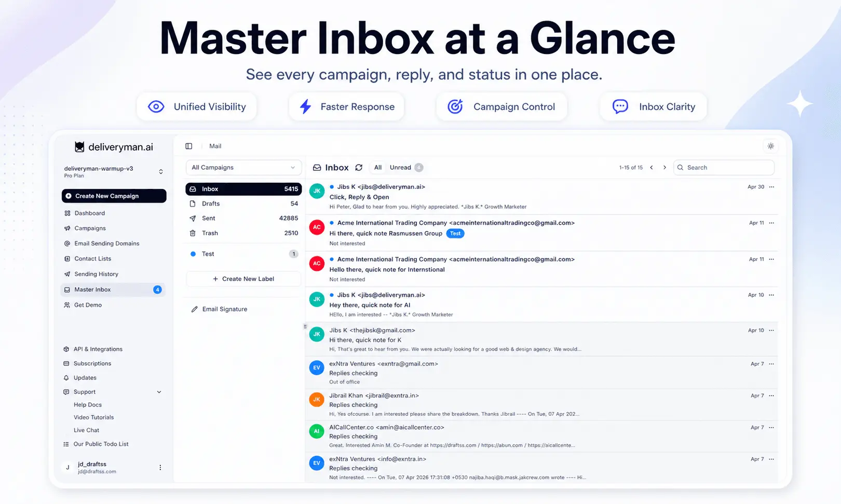This screenshot has width=841, height=504.
Task: Click the Campaign Control feature pill
Action: [501, 107]
